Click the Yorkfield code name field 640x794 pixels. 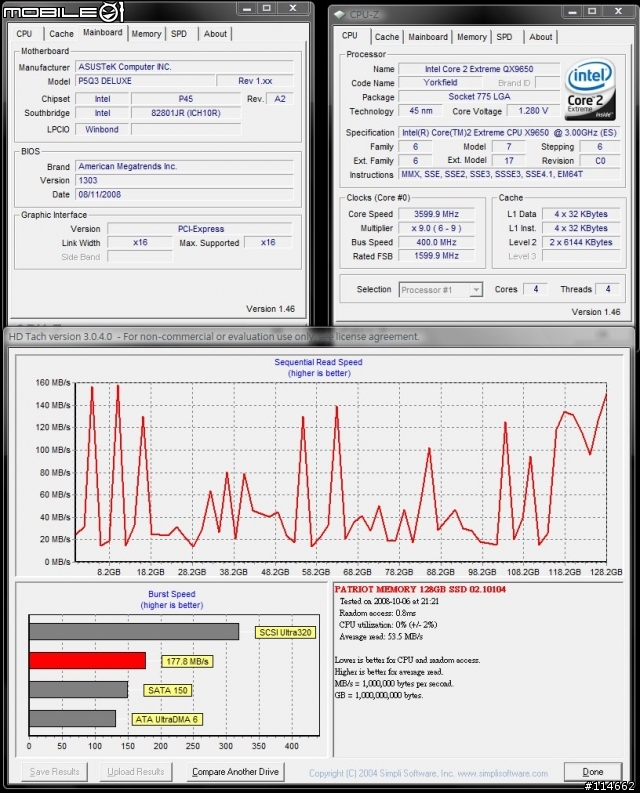[x=440, y=83]
